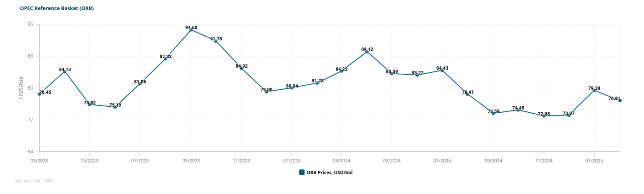Click the 84.13 data point
Viewport: 644px width, 194px height.
pyautogui.click(x=65, y=71)
